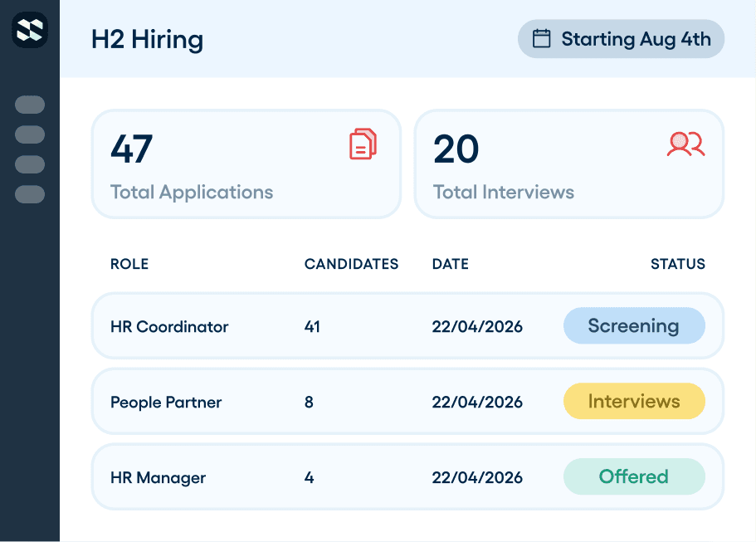Click the calendar icon beside Starting Aug 4th
The width and height of the screenshot is (756, 542).
tap(541, 38)
